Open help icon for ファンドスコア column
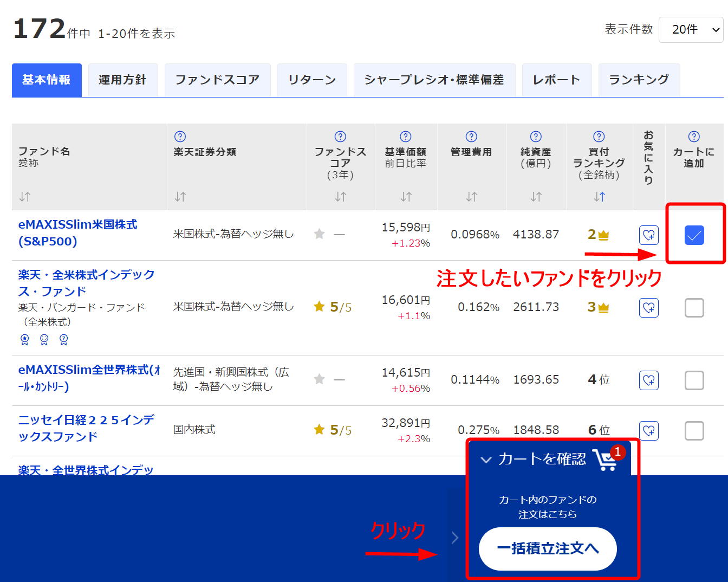 pos(340,137)
